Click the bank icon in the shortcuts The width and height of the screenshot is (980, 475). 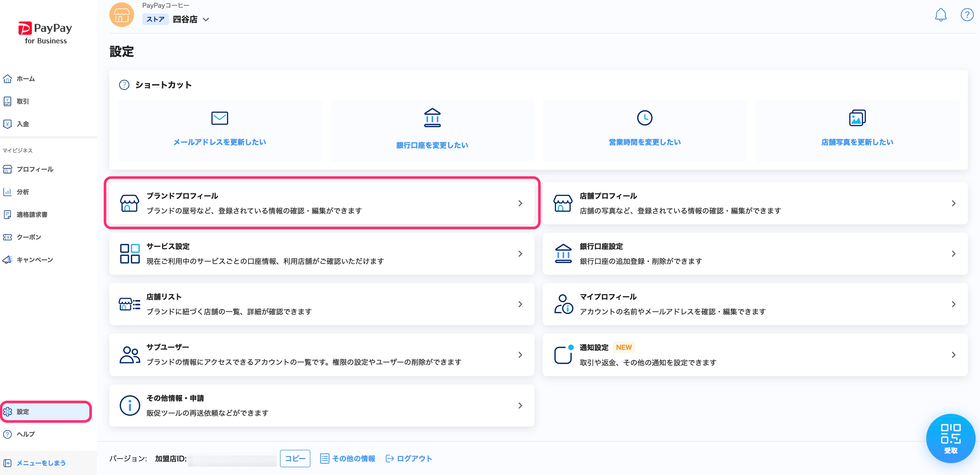pos(432,118)
